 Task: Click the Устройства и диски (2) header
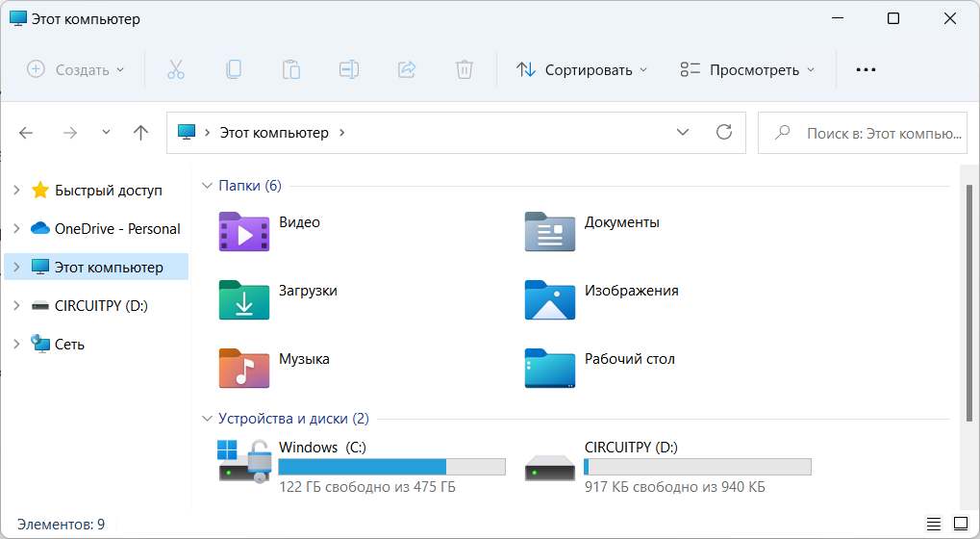293,419
